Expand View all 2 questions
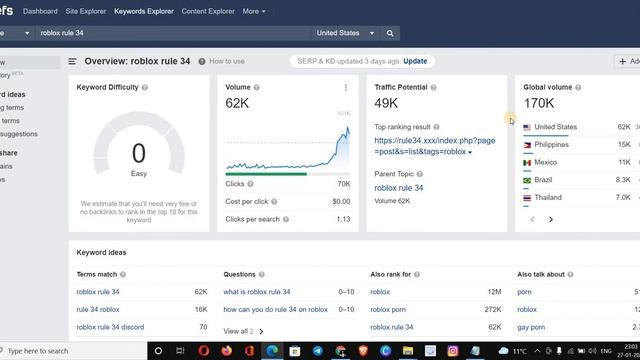This screenshot has width=640, height=360. point(243,331)
